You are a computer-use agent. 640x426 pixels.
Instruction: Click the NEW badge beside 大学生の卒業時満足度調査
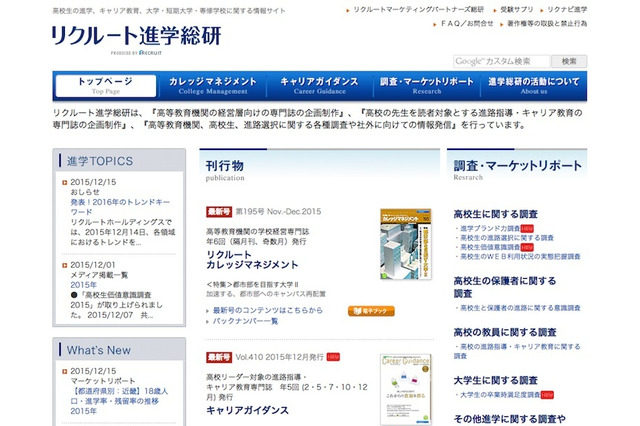click(x=547, y=395)
